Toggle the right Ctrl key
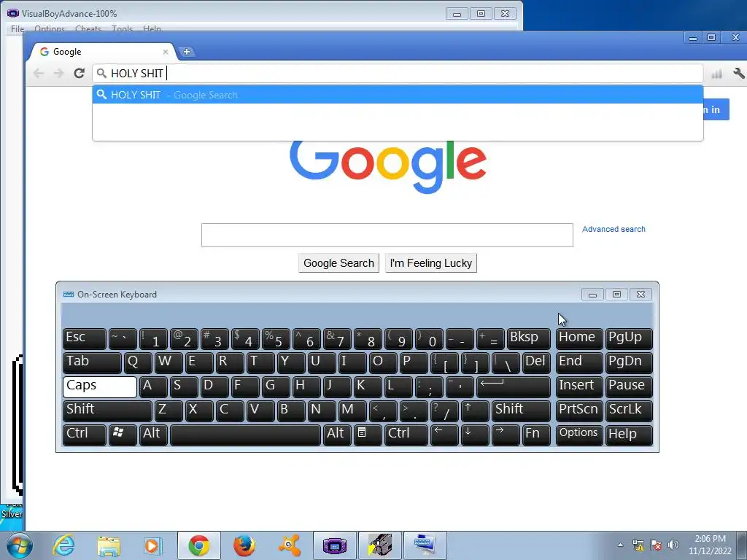Image resolution: width=747 pixels, height=560 pixels. point(406,435)
